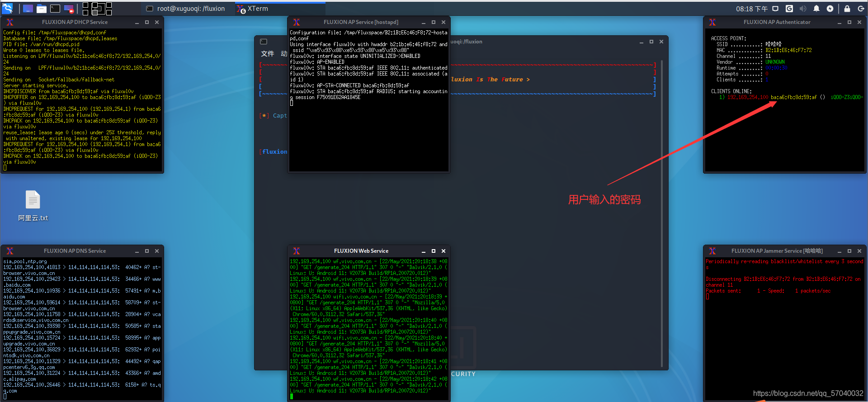Screen dimensions: 868x402
Task: Click MAC value B2:1B:E6:46:F7:72 in Authenticator
Action: pos(788,50)
